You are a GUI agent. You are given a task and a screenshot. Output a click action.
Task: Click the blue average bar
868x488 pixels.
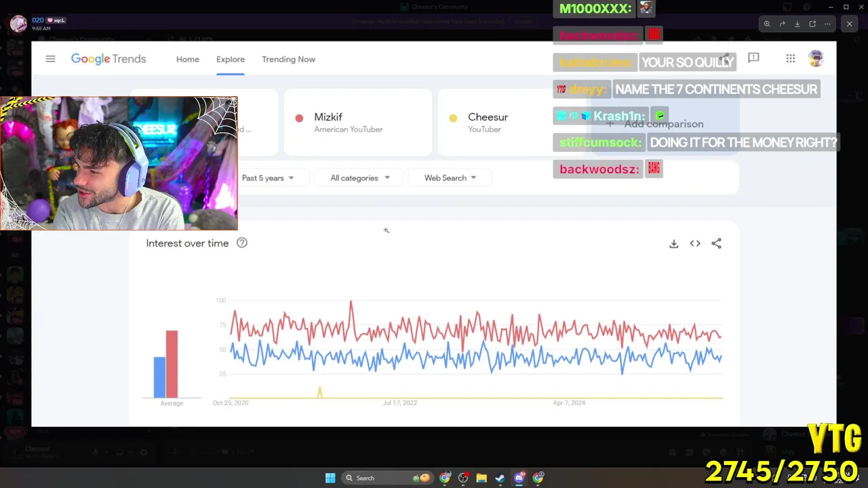coord(159,377)
